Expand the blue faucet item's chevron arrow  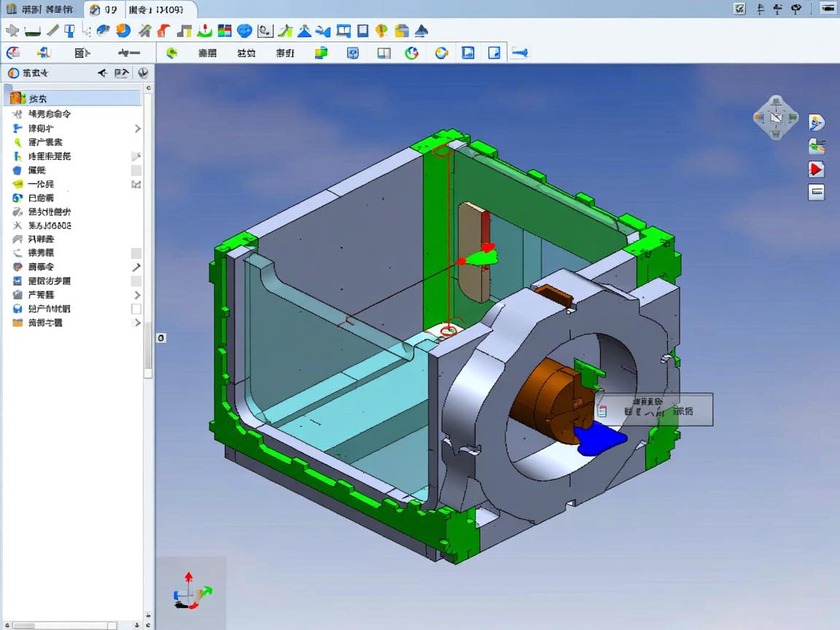[x=137, y=128]
